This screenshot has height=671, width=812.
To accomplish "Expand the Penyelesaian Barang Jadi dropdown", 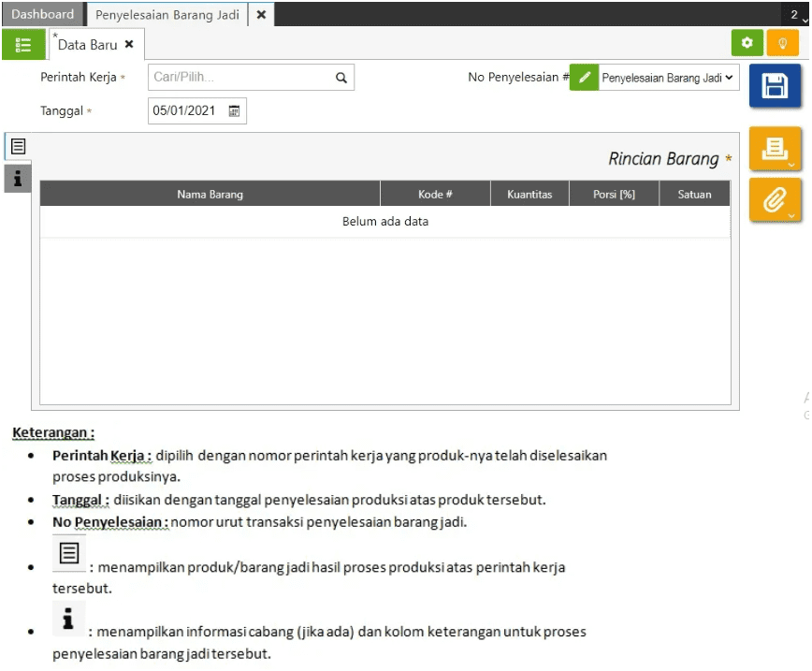I will pyautogui.click(x=669, y=78).
